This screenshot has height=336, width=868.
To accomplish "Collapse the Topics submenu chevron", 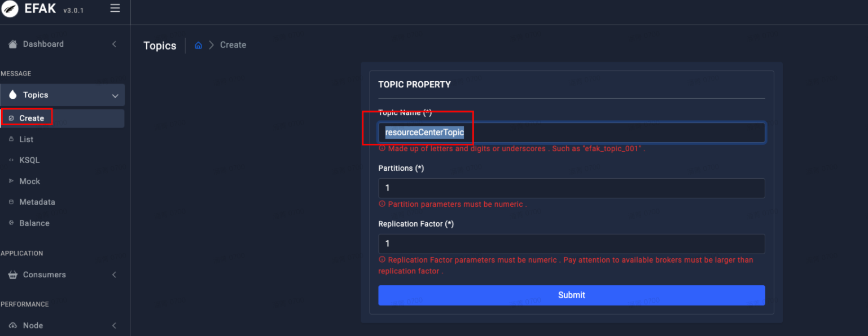I will click(x=115, y=96).
